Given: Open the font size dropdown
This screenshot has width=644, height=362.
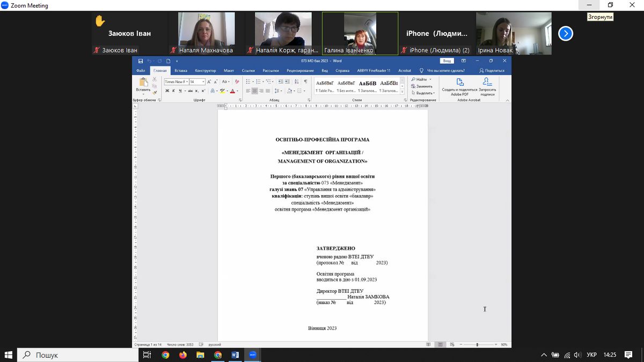Looking at the screenshot, I should click(203, 82).
